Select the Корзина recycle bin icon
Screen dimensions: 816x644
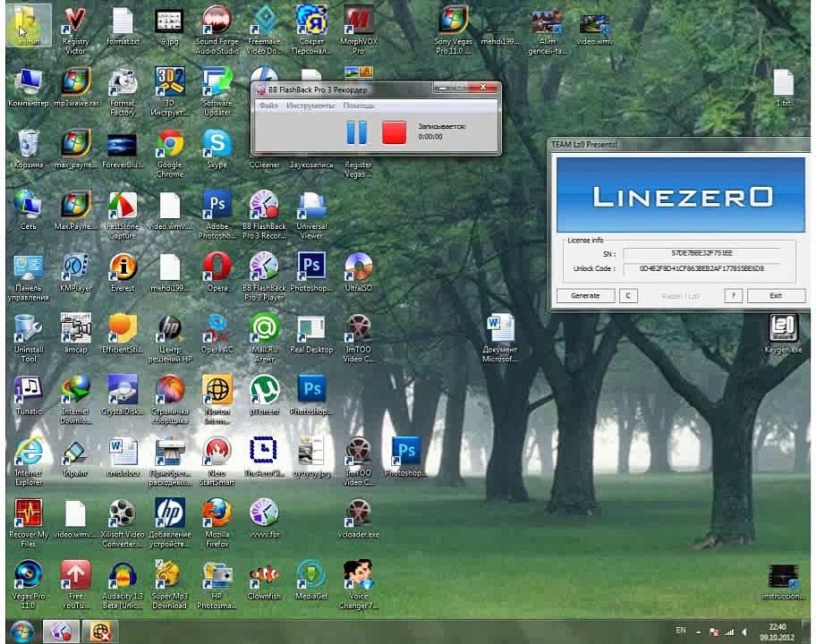[x=28, y=149]
